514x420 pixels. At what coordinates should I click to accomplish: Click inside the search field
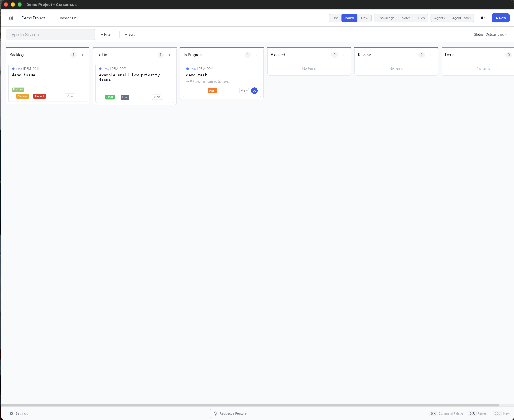coord(50,34)
